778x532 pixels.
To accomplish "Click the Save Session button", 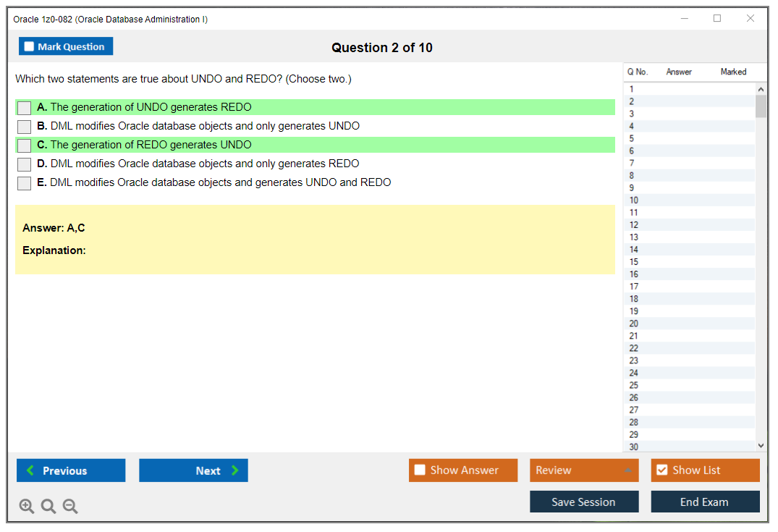I will (x=584, y=501).
